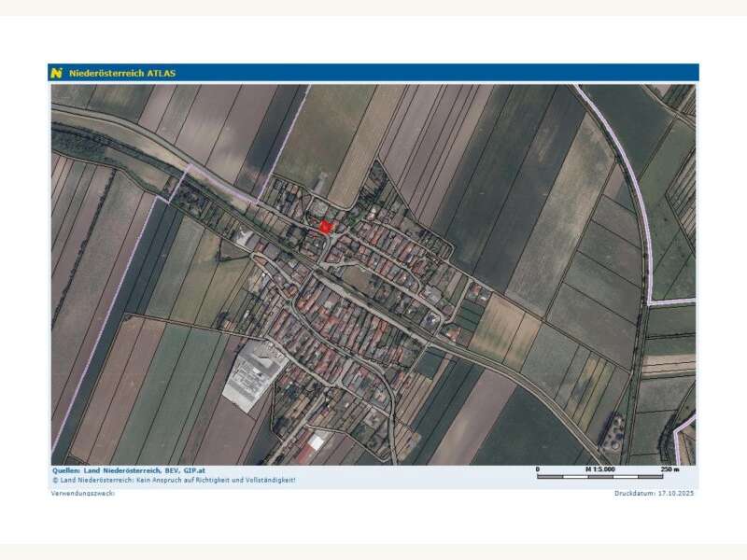Click the red-roofed building at village's south edge
747x560 pixels.
tap(317, 441)
